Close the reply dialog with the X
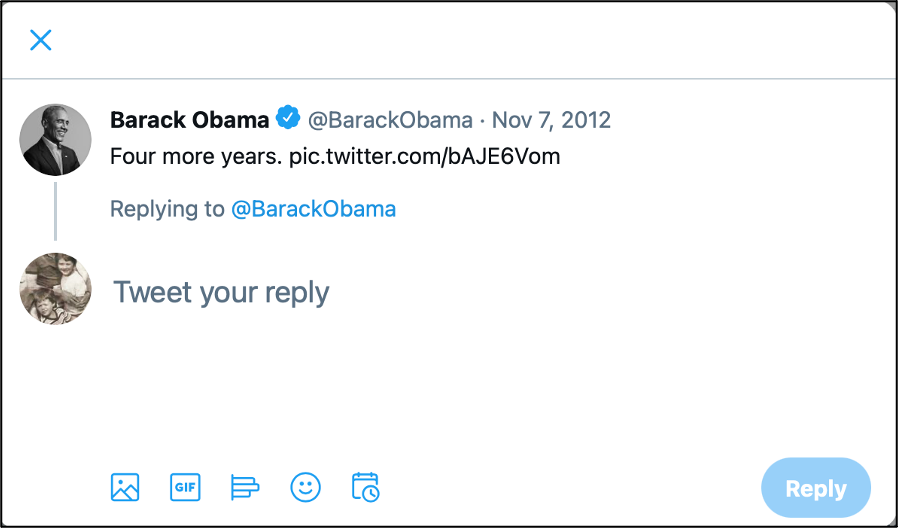 coord(40,40)
